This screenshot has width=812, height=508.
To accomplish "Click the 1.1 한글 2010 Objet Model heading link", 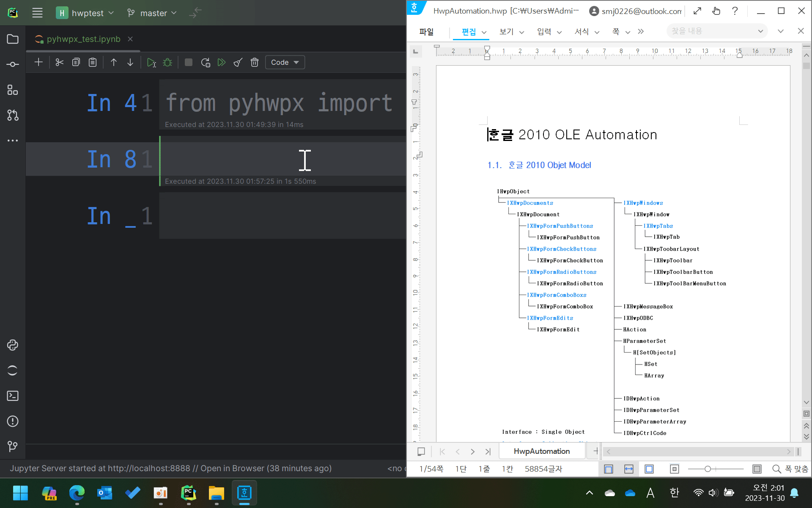I will [x=539, y=165].
